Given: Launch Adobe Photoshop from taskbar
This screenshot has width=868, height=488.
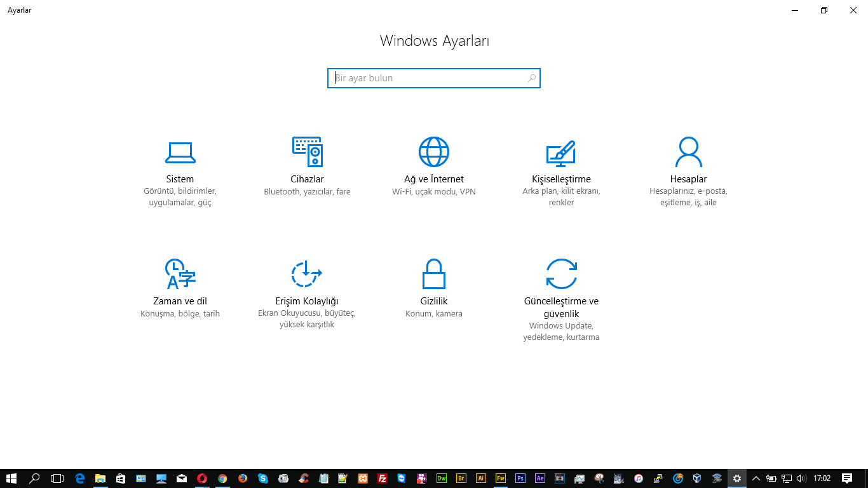Looking at the screenshot, I should coord(520,478).
